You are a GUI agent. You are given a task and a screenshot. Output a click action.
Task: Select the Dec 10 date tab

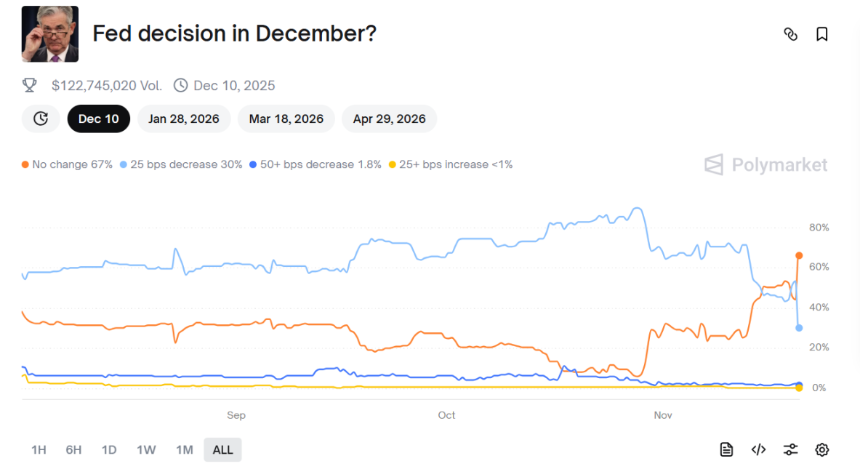pos(98,119)
